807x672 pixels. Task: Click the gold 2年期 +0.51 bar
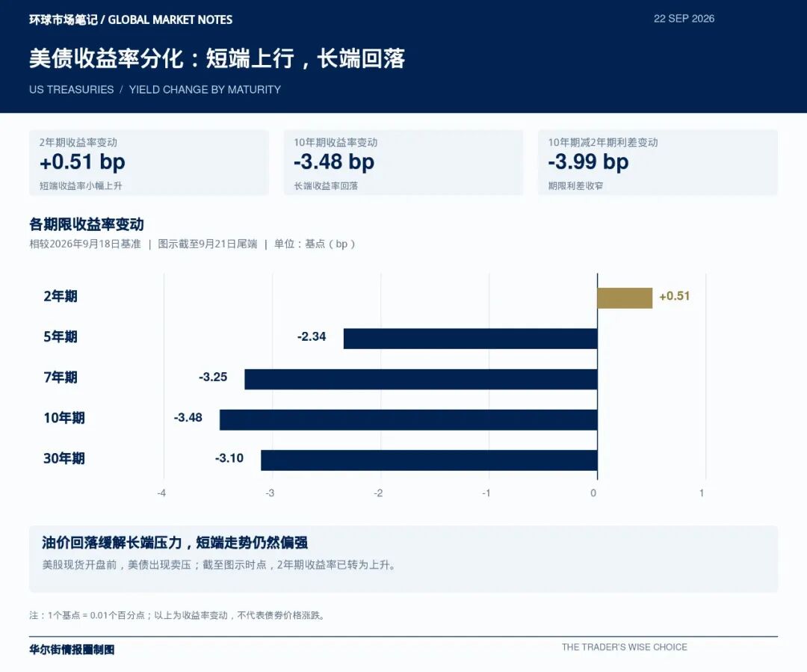(625, 298)
